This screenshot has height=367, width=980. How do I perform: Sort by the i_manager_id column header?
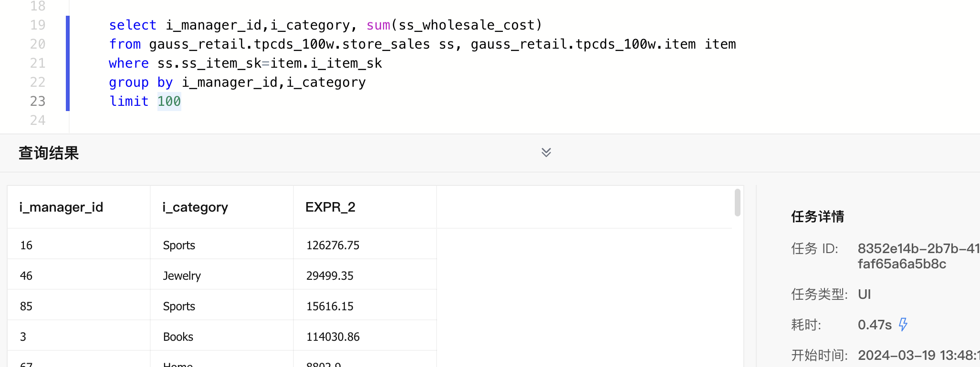coord(61,207)
